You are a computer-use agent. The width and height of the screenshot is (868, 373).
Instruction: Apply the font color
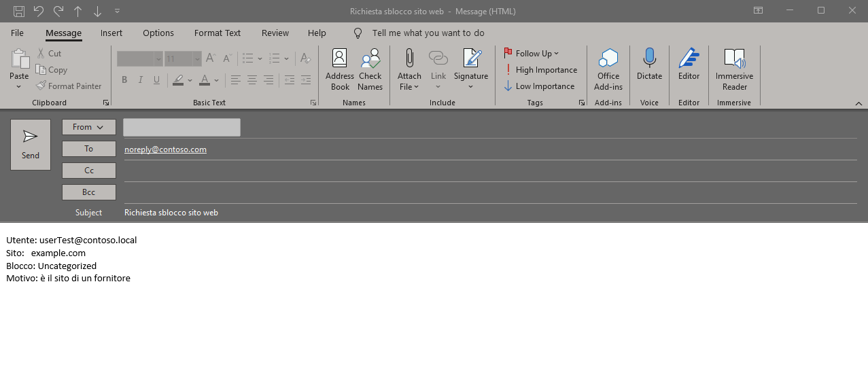tap(206, 80)
